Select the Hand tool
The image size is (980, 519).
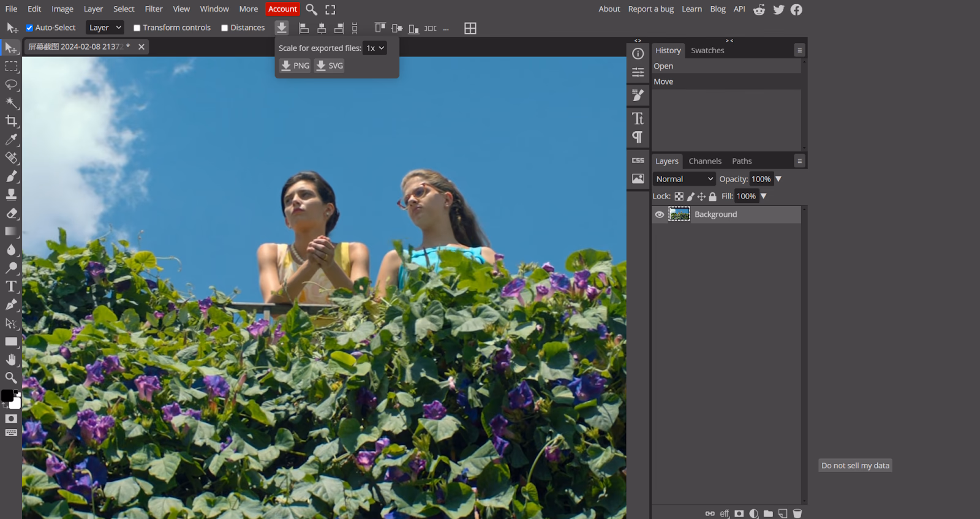[11, 360]
